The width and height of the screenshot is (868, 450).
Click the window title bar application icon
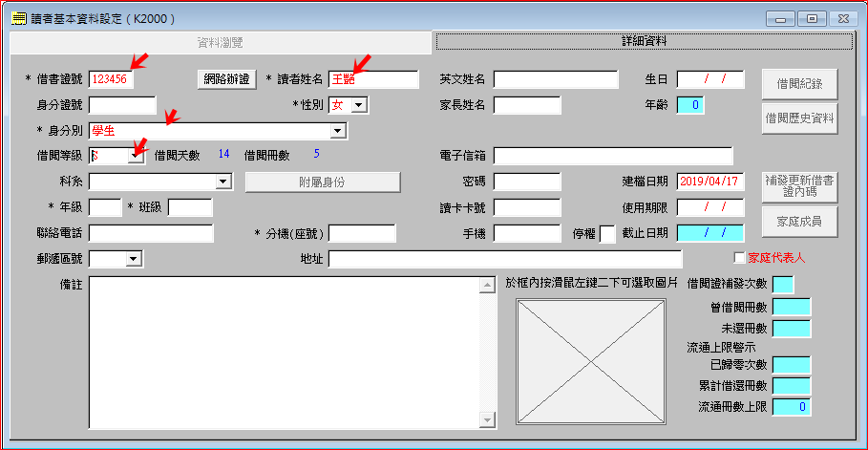click(x=19, y=19)
